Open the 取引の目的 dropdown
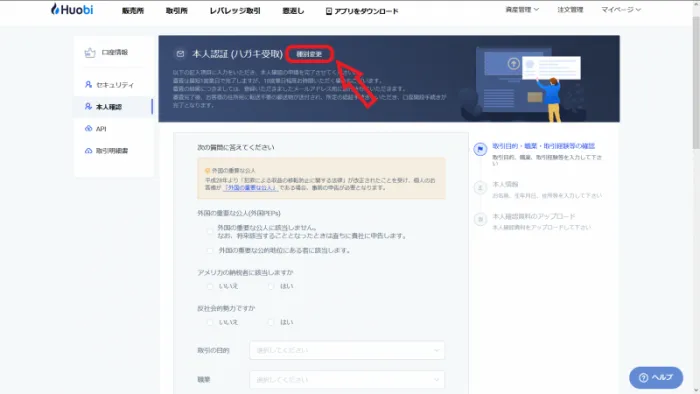Image resolution: width=700 pixels, height=394 pixels. click(347, 350)
